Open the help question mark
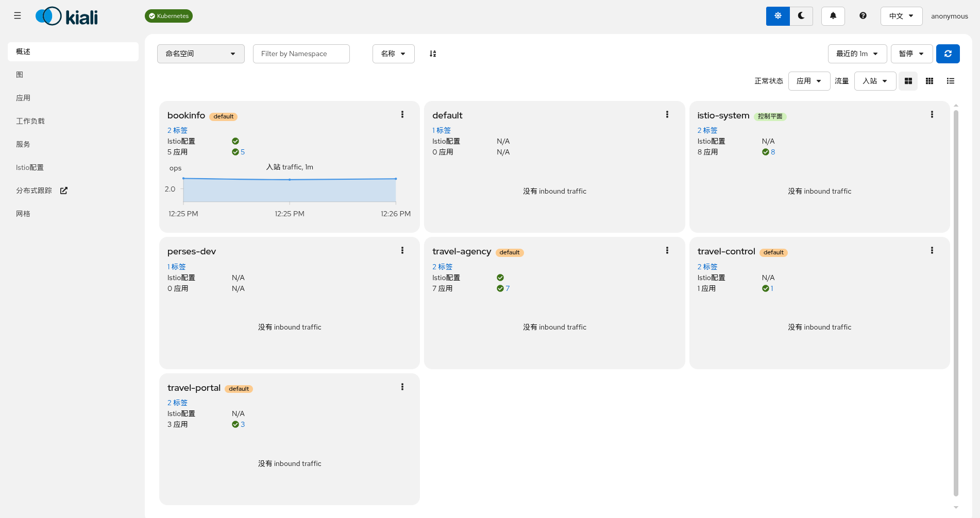This screenshot has height=518, width=980. pyautogui.click(x=863, y=15)
